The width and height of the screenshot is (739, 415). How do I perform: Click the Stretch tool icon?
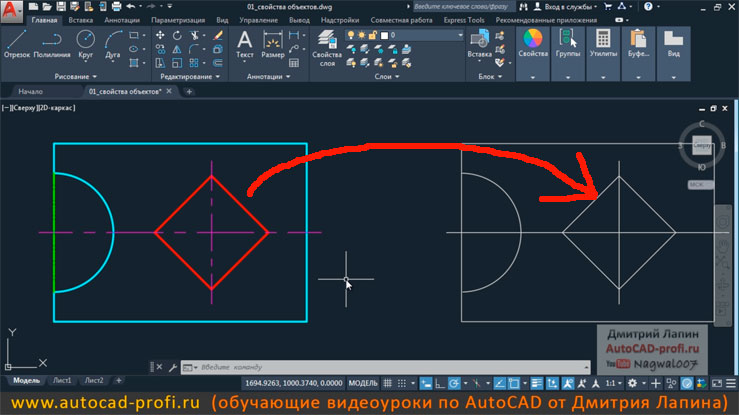(x=160, y=63)
